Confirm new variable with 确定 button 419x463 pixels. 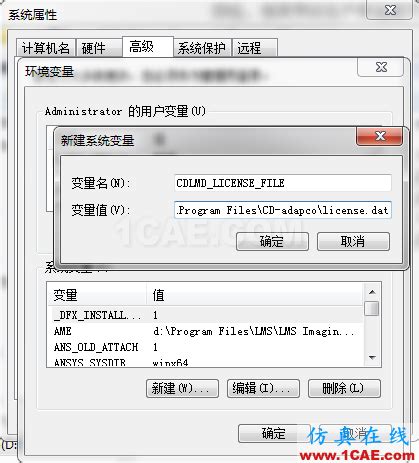272,241
